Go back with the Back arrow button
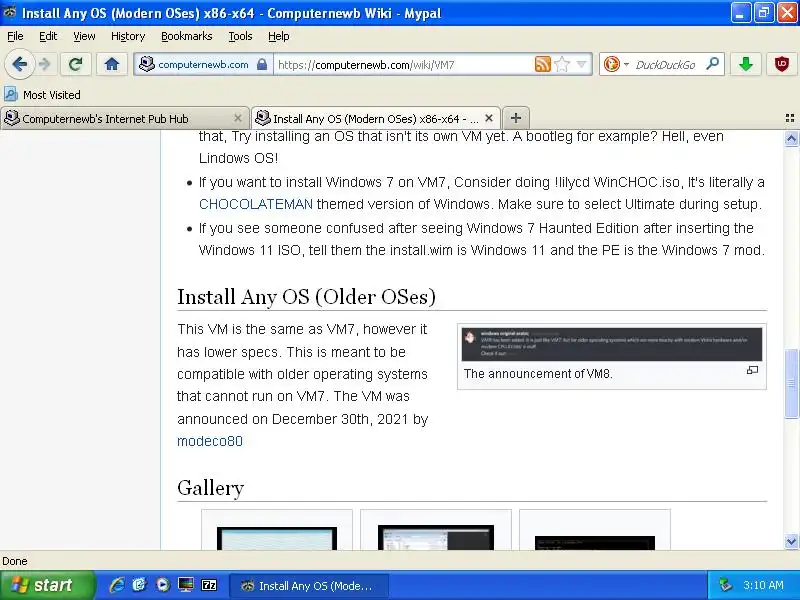The height and width of the screenshot is (600, 800). coord(19,64)
